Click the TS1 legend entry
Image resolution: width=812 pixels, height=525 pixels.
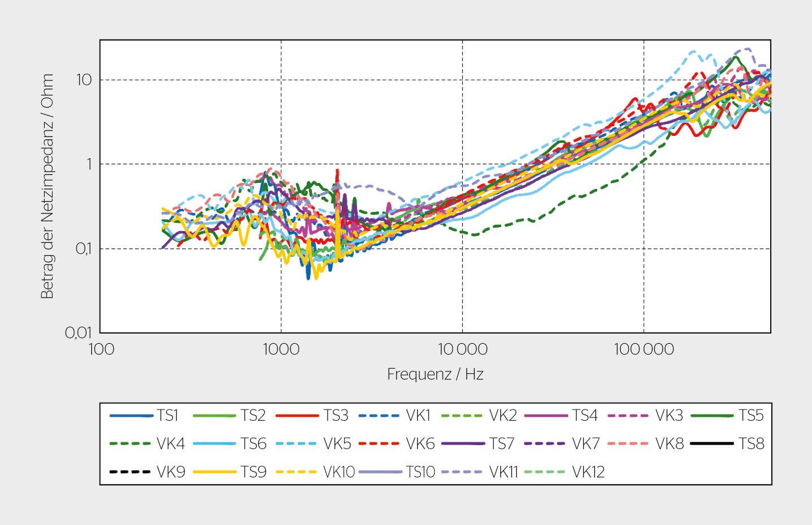tap(144, 416)
